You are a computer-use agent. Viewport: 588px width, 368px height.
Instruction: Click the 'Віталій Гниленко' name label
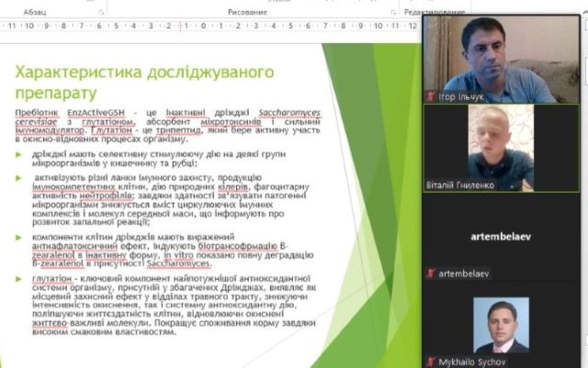point(460,185)
